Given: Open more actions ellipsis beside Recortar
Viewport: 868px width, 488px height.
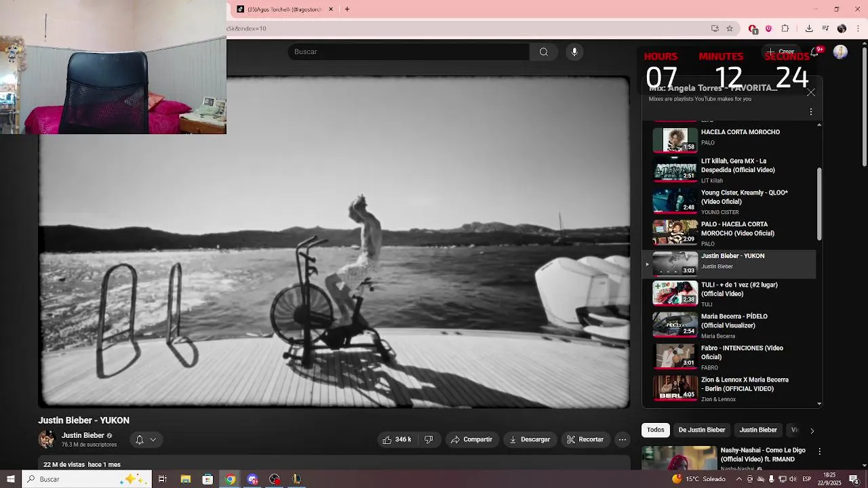Looking at the screenshot, I should pos(623,439).
